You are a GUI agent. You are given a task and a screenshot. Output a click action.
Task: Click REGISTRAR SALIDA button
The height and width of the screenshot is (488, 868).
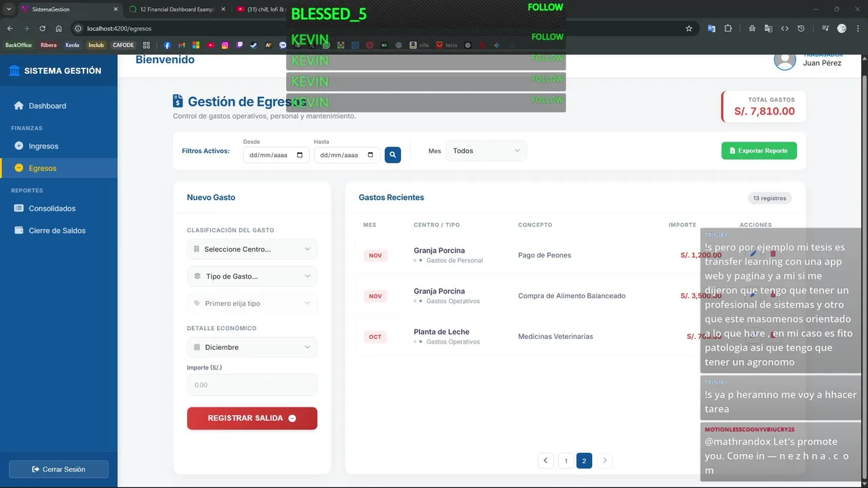point(252,418)
